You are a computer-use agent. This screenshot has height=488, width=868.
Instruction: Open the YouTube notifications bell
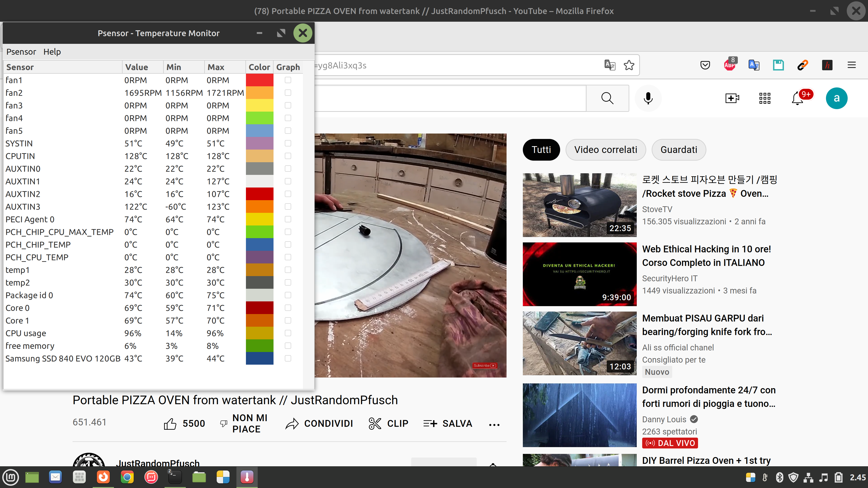click(x=797, y=98)
